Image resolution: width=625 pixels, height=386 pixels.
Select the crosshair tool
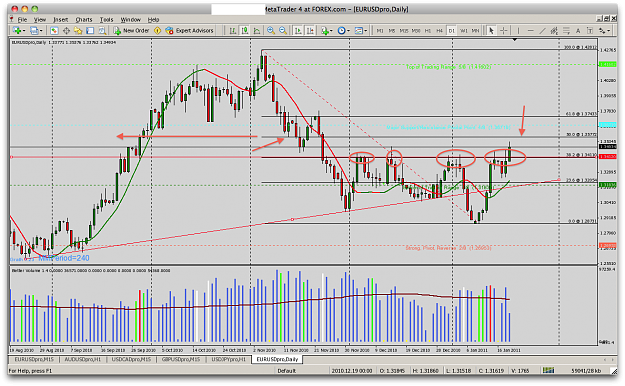pos(503,31)
